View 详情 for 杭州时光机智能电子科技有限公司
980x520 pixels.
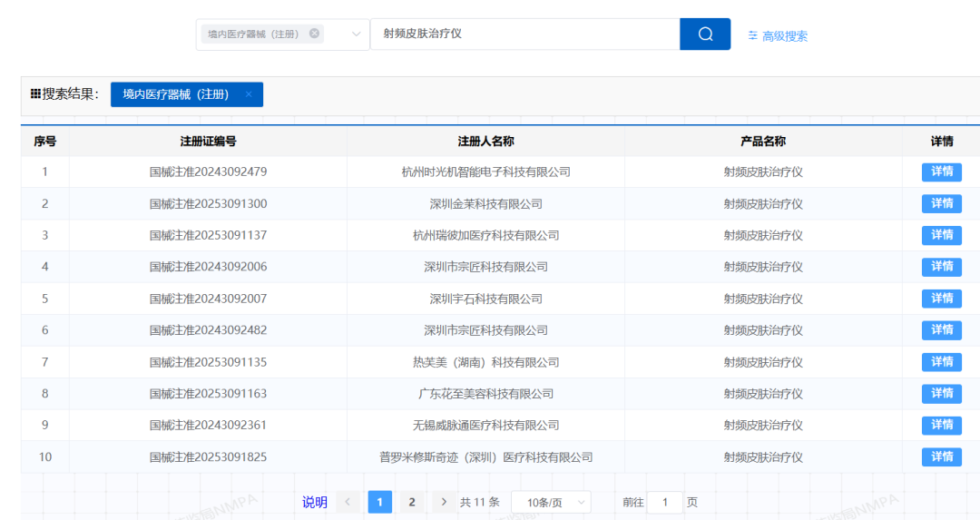(x=941, y=172)
